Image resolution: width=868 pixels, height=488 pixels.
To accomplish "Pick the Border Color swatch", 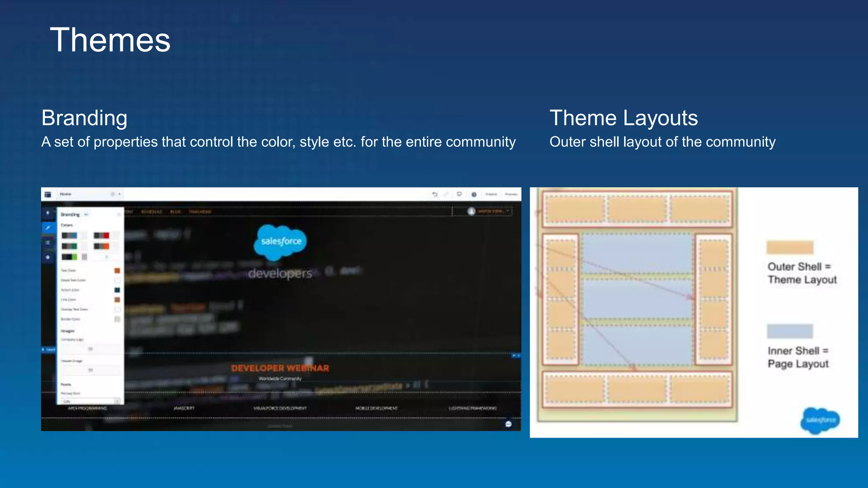I will pos(117,319).
